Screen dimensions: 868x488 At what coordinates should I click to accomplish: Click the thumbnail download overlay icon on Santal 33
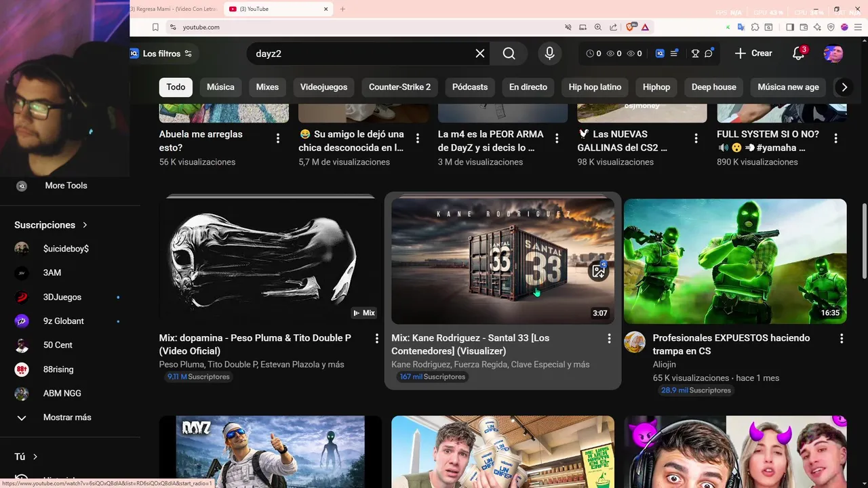(x=598, y=271)
